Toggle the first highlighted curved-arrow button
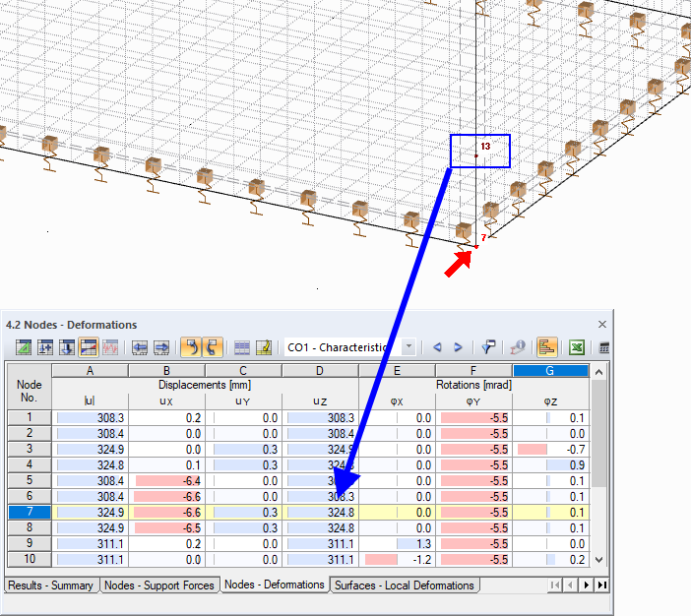Viewport: 691px width, 616px height. (x=191, y=347)
